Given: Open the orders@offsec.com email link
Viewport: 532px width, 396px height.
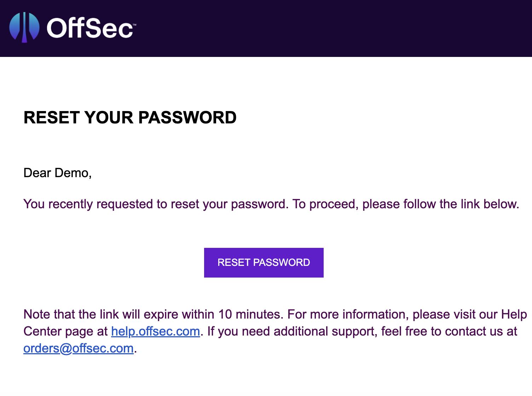Looking at the screenshot, I should [79, 348].
